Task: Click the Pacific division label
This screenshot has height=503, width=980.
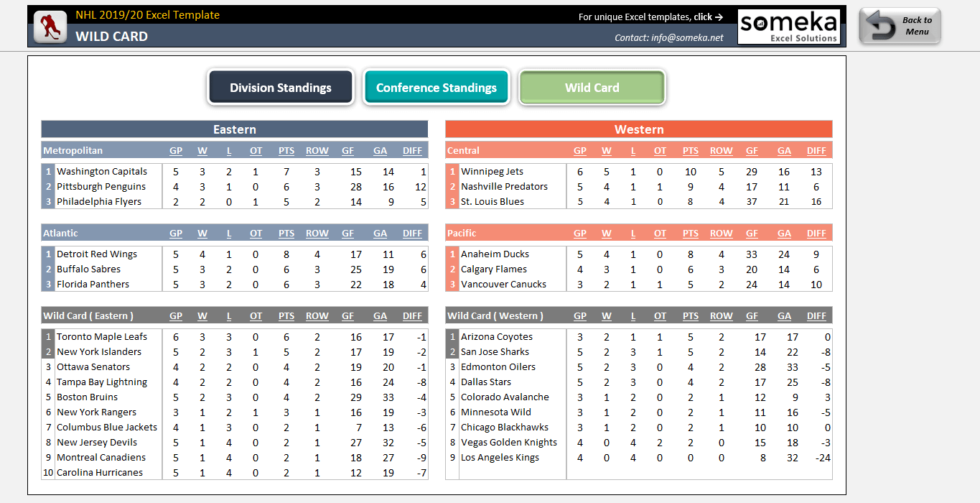Action: (x=462, y=234)
